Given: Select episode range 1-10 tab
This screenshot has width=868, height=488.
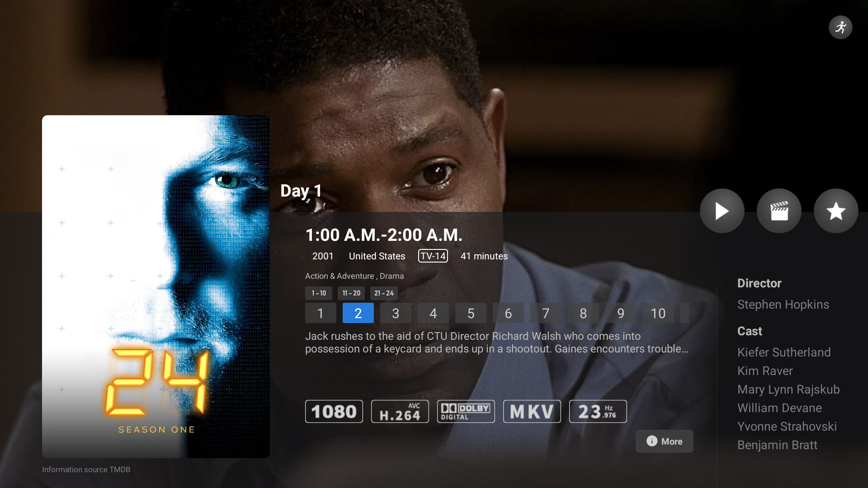Looking at the screenshot, I should tap(319, 293).
